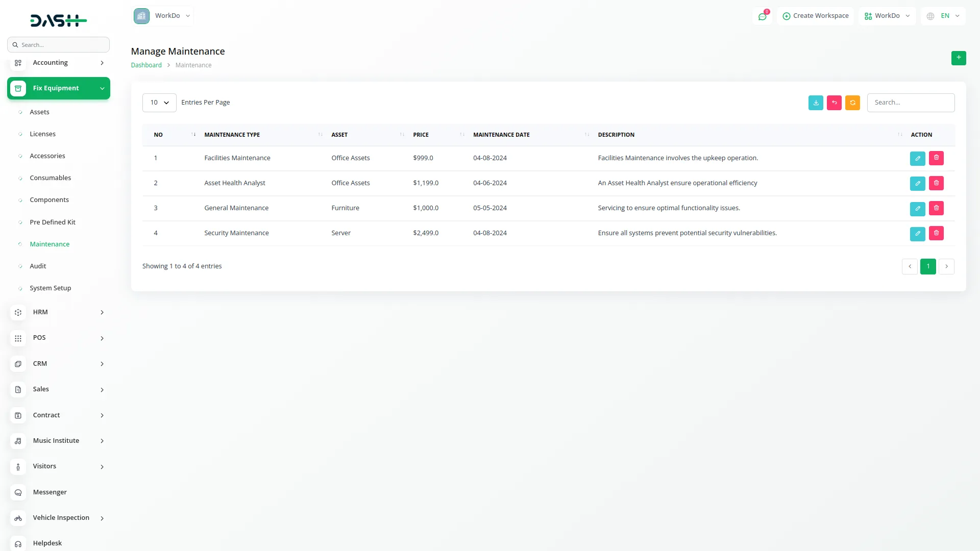The image size is (980, 551).
Task: Click the table search input field
Action: coord(910,103)
